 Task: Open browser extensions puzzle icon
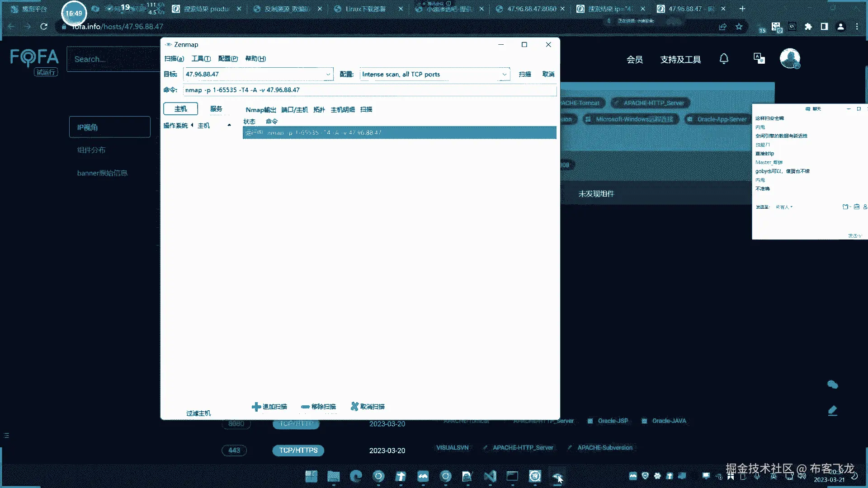[808, 27]
